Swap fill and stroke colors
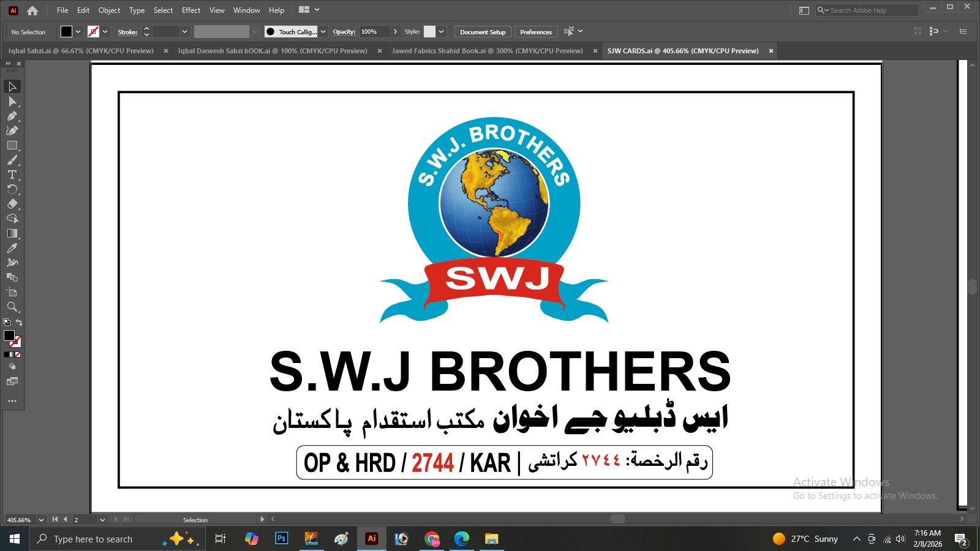The height and width of the screenshot is (551, 980). click(x=19, y=323)
